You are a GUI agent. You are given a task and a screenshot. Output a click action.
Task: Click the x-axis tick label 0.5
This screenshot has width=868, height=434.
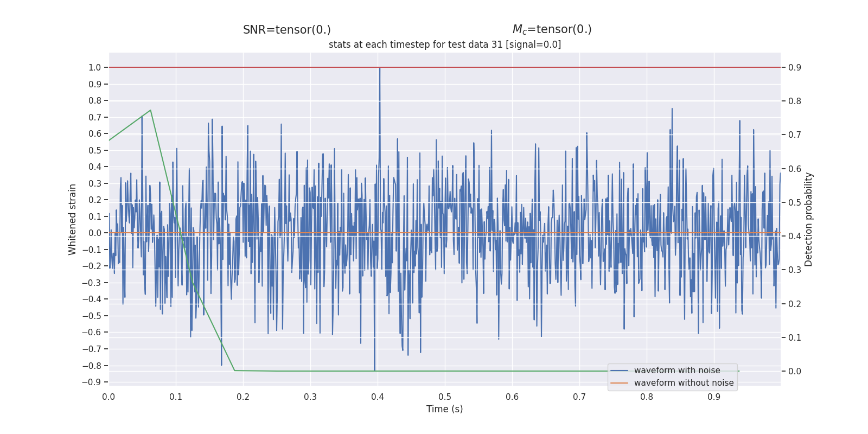[445, 397]
